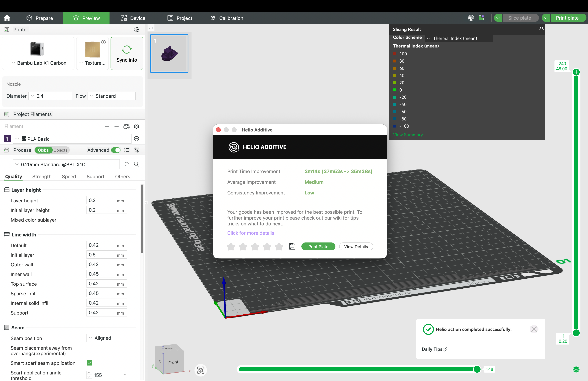Open the Click for more details link
Screen dimensions: 588x381
point(251,233)
